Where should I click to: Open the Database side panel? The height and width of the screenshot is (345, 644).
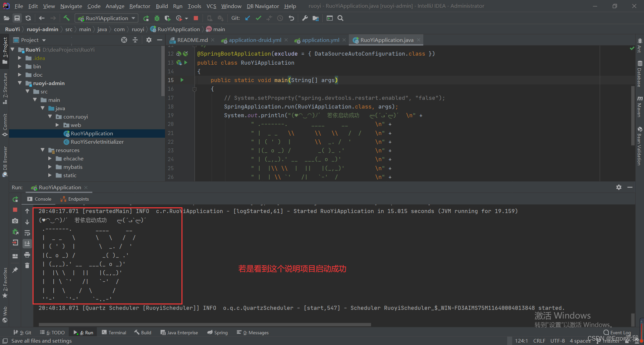(640, 74)
